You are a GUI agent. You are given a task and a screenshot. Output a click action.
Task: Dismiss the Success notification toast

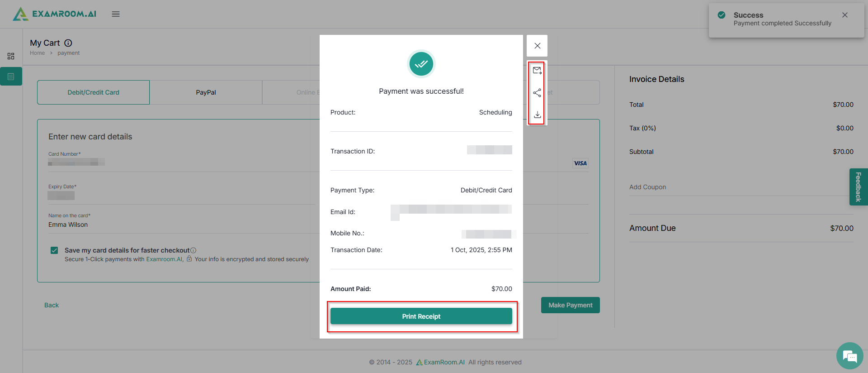tap(844, 15)
